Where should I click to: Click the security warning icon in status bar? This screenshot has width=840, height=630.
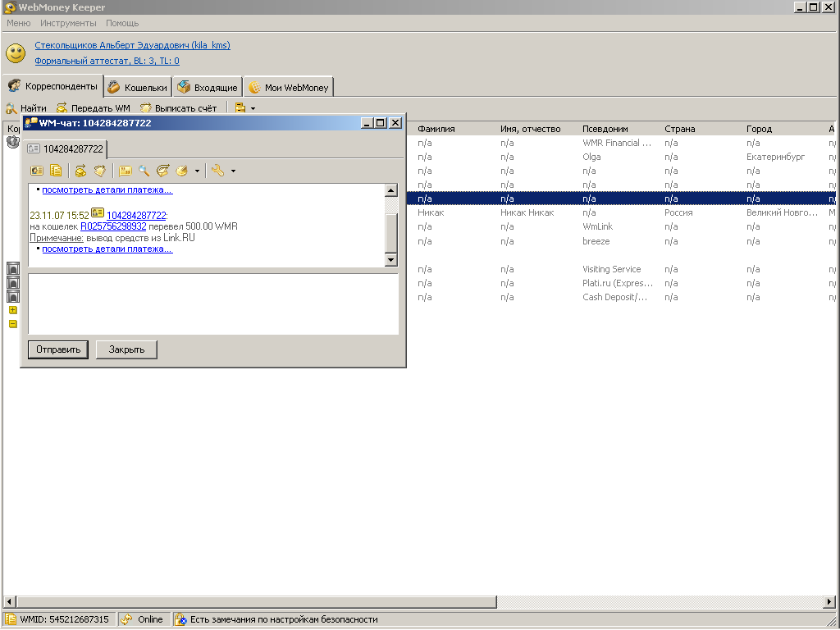[181, 619]
